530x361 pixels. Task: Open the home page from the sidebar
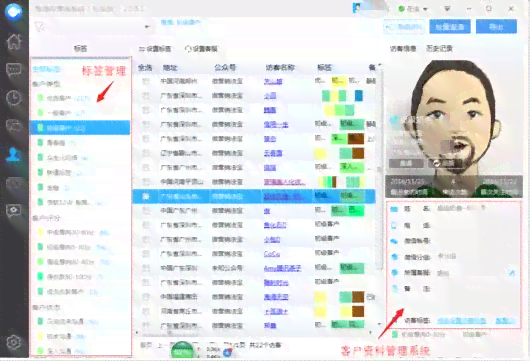tap(14, 42)
